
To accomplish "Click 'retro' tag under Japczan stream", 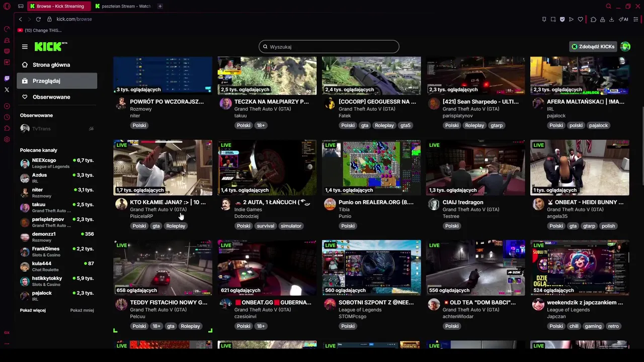I will click(613, 326).
